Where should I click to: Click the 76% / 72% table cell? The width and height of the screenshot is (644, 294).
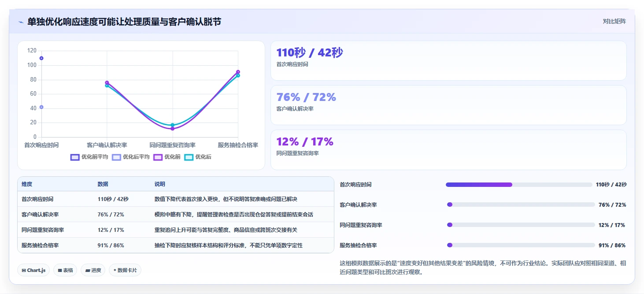click(111, 215)
